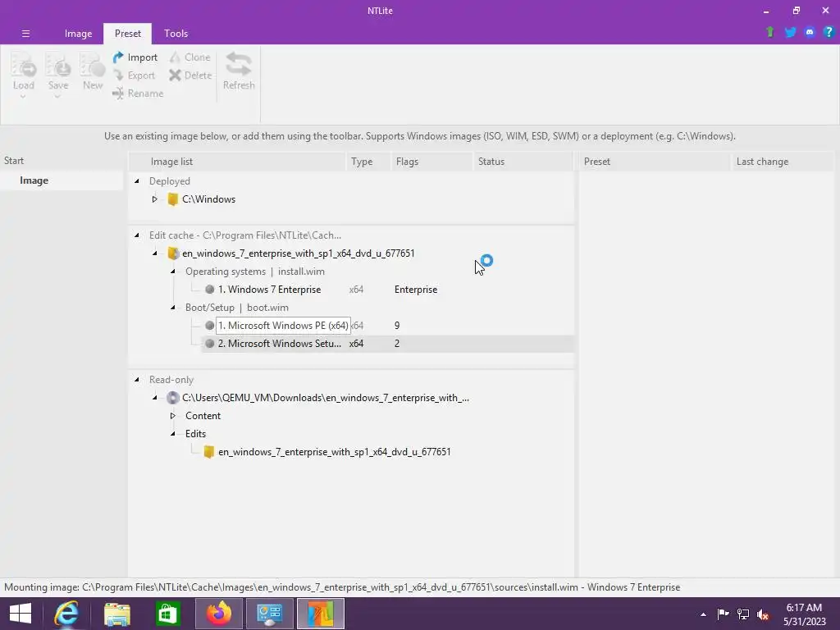Image resolution: width=840 pixels, height=630 pixels.
Task: Click the Import preset button
Action: point(135,57)
